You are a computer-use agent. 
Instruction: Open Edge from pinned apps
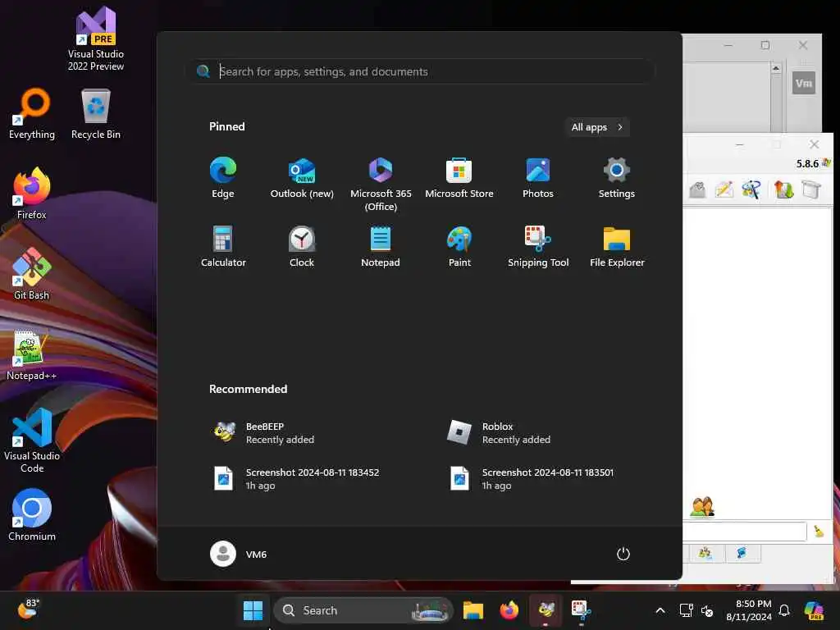click(223, 178)
